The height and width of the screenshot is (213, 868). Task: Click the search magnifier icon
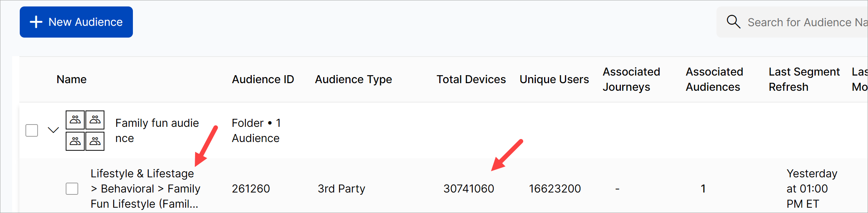[733, 22]
